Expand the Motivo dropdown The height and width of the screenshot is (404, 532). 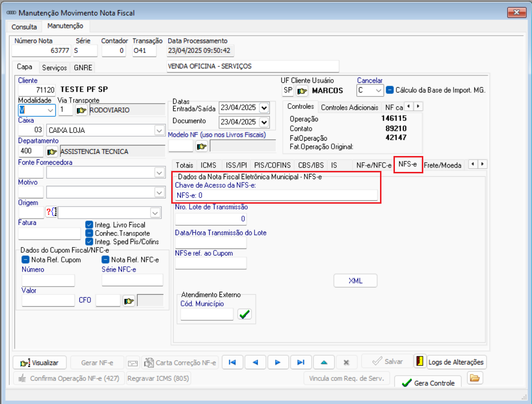[159, 193]
